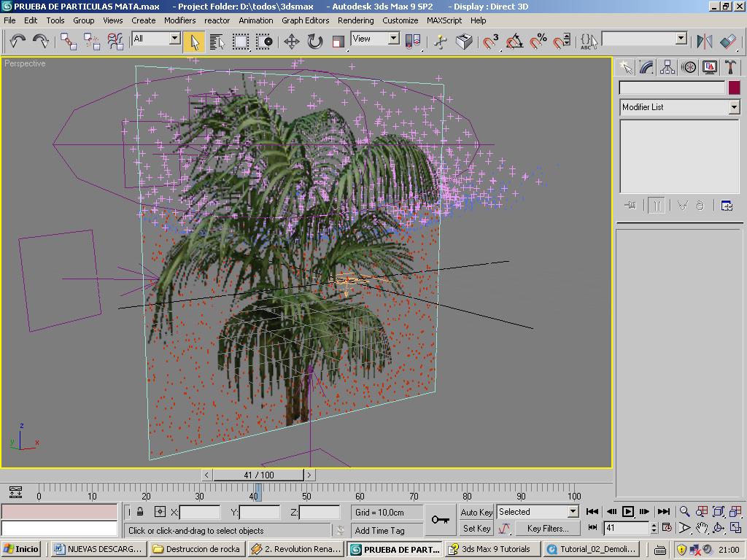Click the Align tool icon
Viewport: 747px width, 560px height.
(728, 42)
